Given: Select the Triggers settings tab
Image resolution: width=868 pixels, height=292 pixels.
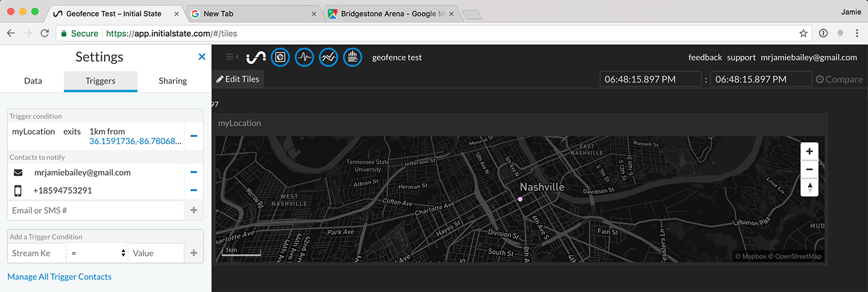Looking at the screenshot, I should click(x=101, y=81).
